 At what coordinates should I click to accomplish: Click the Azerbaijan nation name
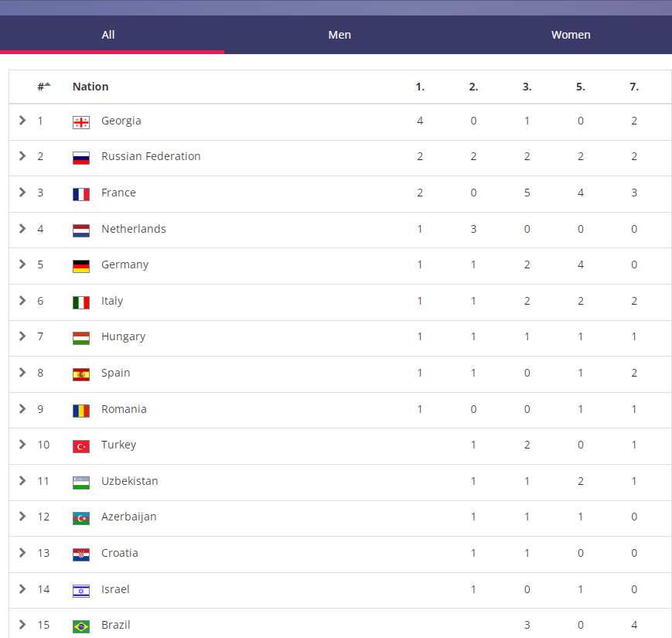point(128,517)
